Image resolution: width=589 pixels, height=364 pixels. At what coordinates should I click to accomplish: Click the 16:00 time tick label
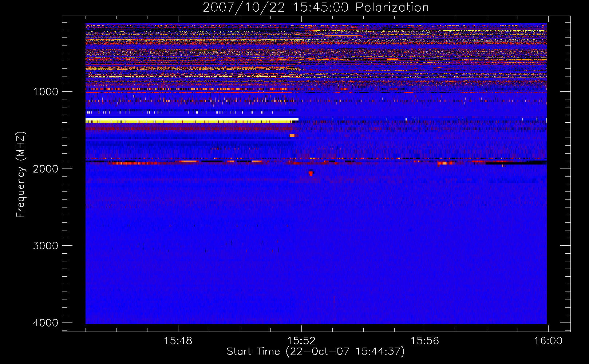click(548, 341)
